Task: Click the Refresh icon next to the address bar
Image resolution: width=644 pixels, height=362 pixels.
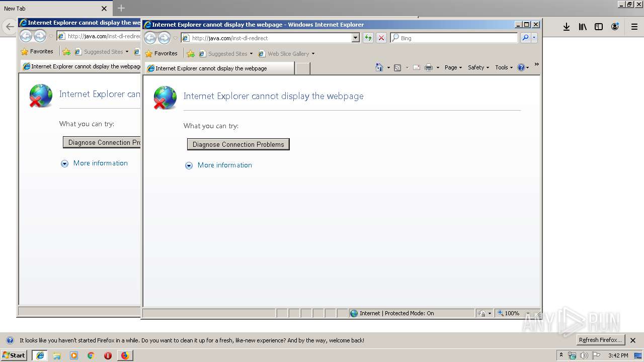Action: (x=368, y=38)
